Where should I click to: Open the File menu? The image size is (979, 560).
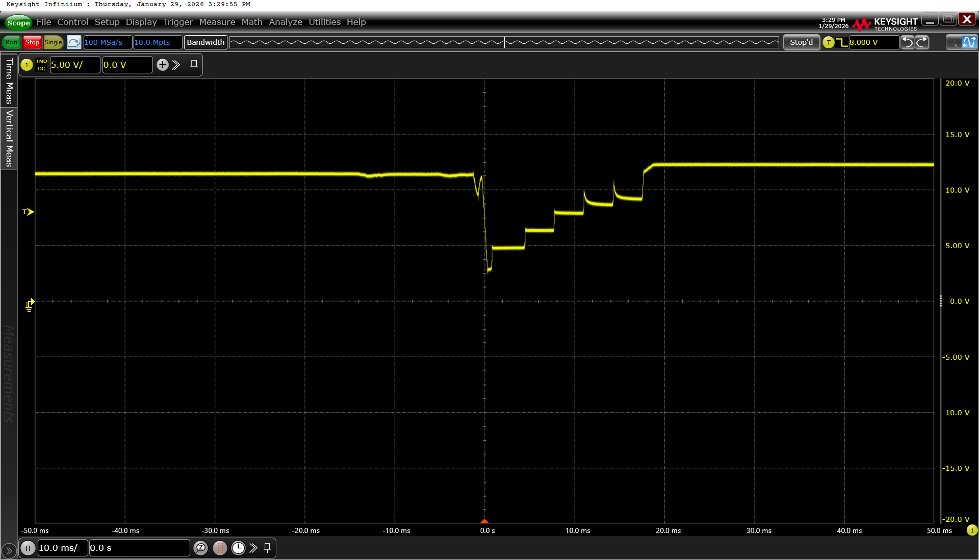[x=44, y=22]
